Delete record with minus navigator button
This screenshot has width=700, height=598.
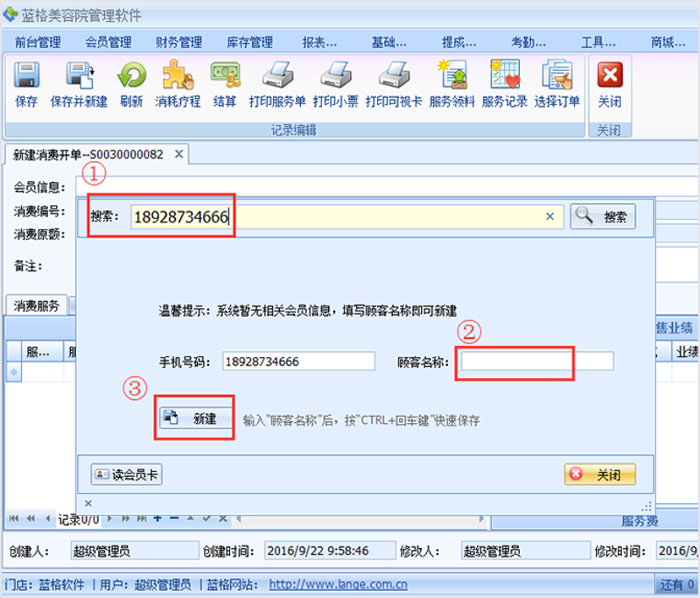(x=174, y=518)
